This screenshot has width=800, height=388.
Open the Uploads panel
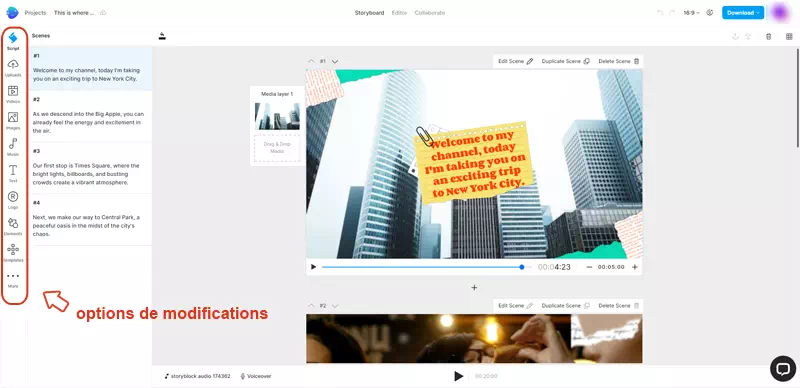click(13, 67)
